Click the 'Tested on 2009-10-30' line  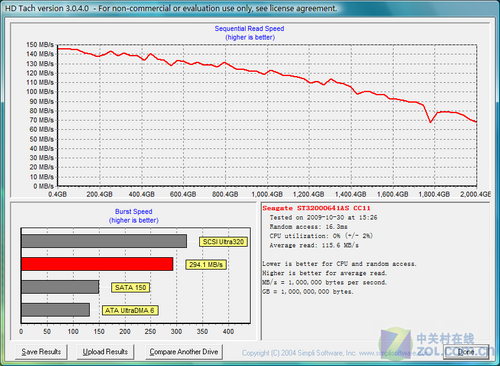323,218
